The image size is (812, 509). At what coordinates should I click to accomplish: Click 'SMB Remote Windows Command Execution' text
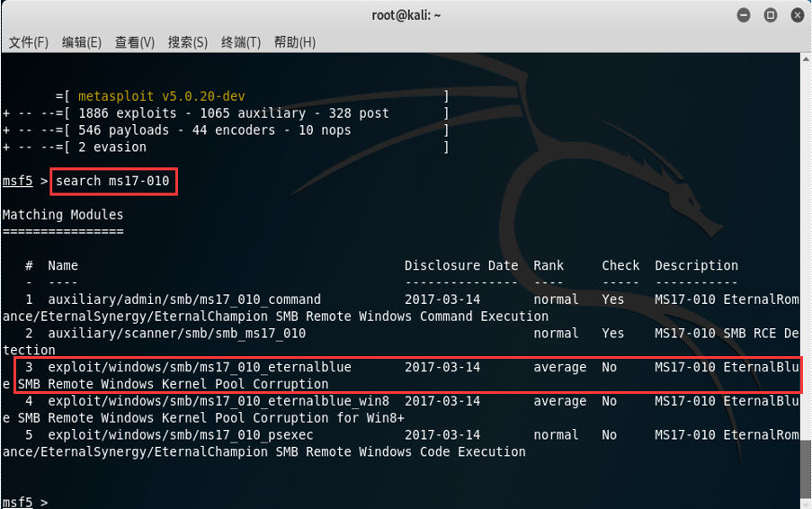(412, 317)
